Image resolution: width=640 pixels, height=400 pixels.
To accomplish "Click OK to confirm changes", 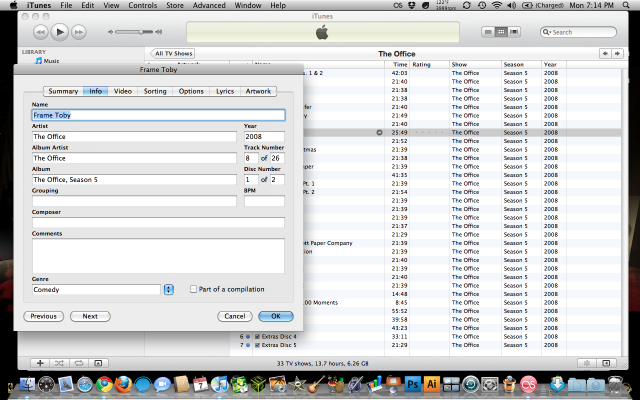I will coord(276,316).
